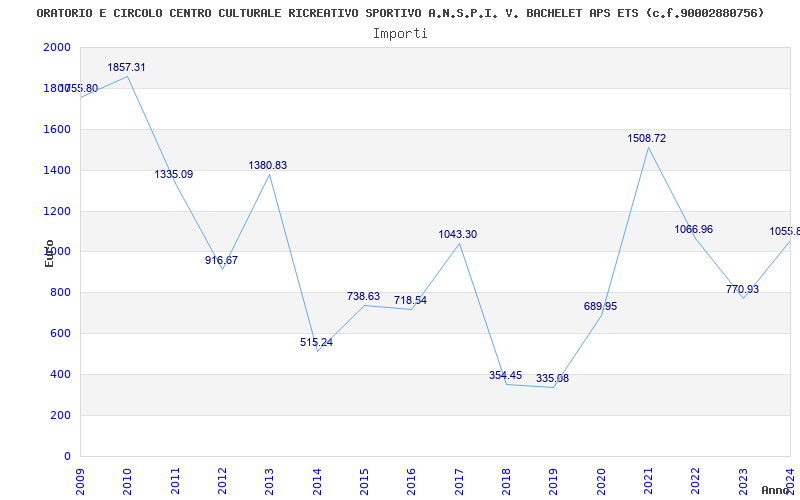The image size is (800, 500).
Task: Click the 'Euro' vertical axis title
Action: click(x=49, y=254)
